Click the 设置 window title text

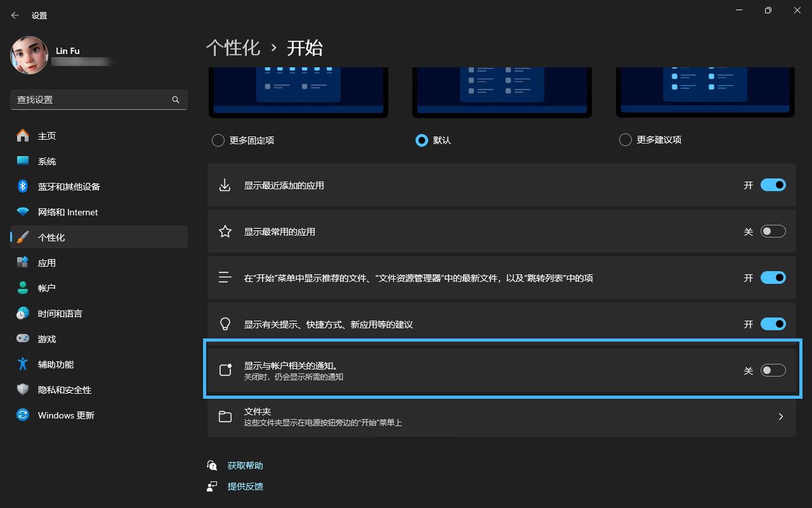point(39,15)
